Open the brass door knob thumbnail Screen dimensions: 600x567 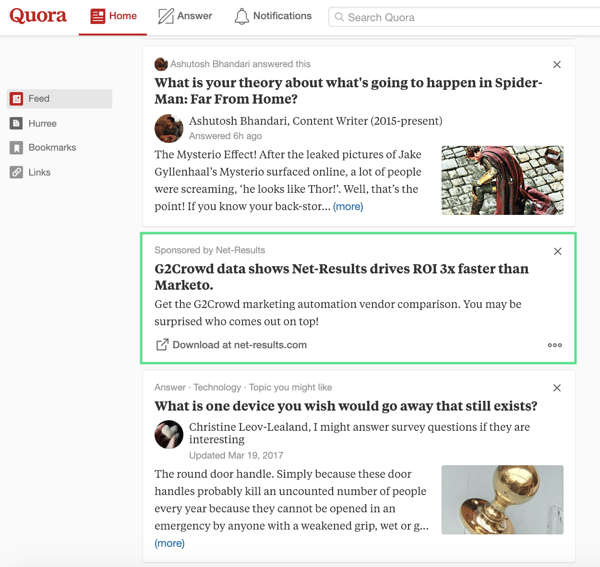click(x=502, y=500)
